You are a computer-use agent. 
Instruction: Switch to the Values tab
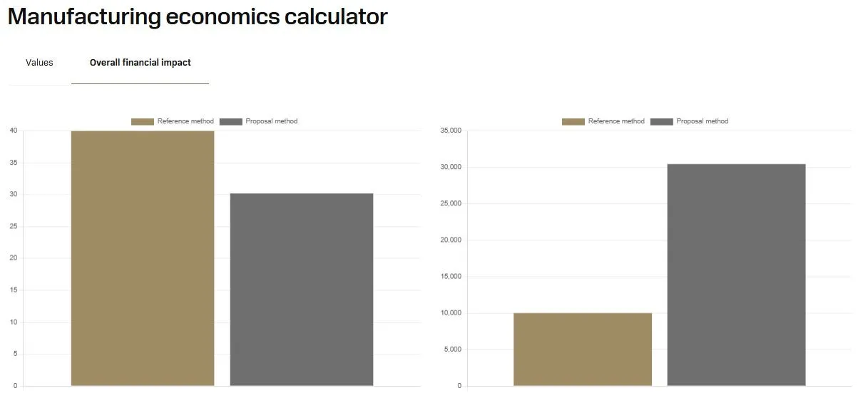pyautogui.click(x=39, y=63)
